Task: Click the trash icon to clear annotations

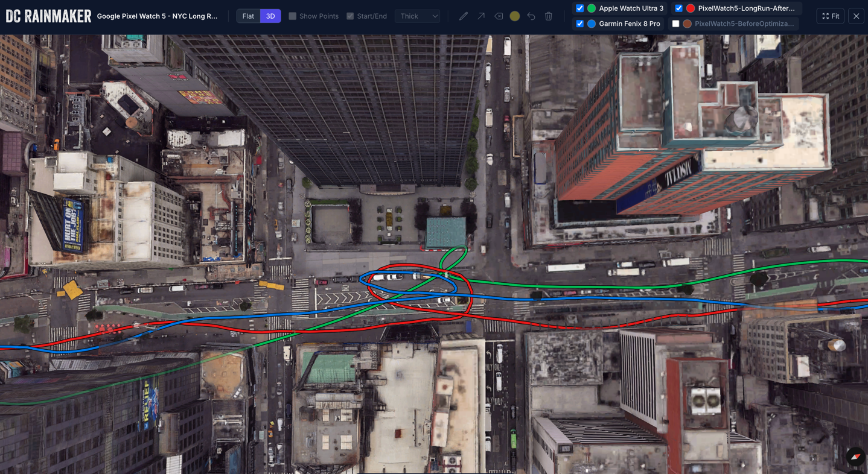Action: tap(548, 16)
